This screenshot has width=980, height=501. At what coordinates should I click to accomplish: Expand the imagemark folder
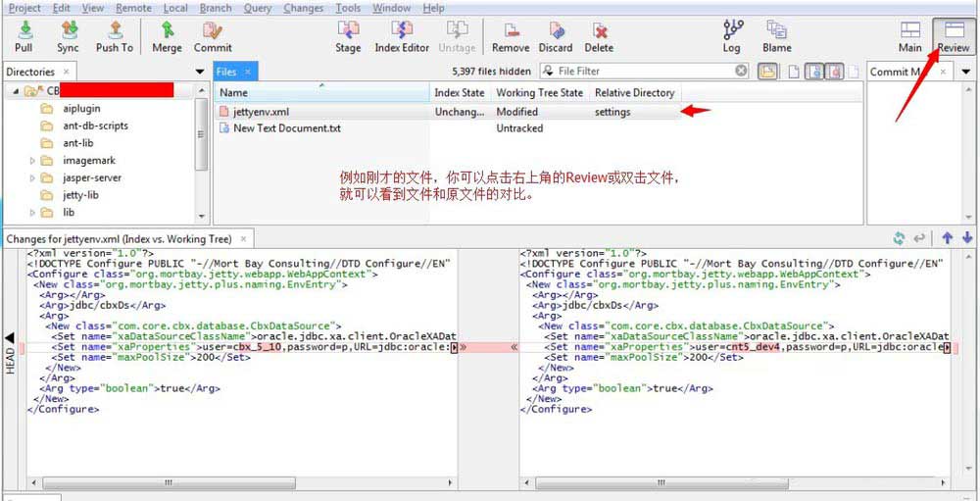click(x=32, y=161)
